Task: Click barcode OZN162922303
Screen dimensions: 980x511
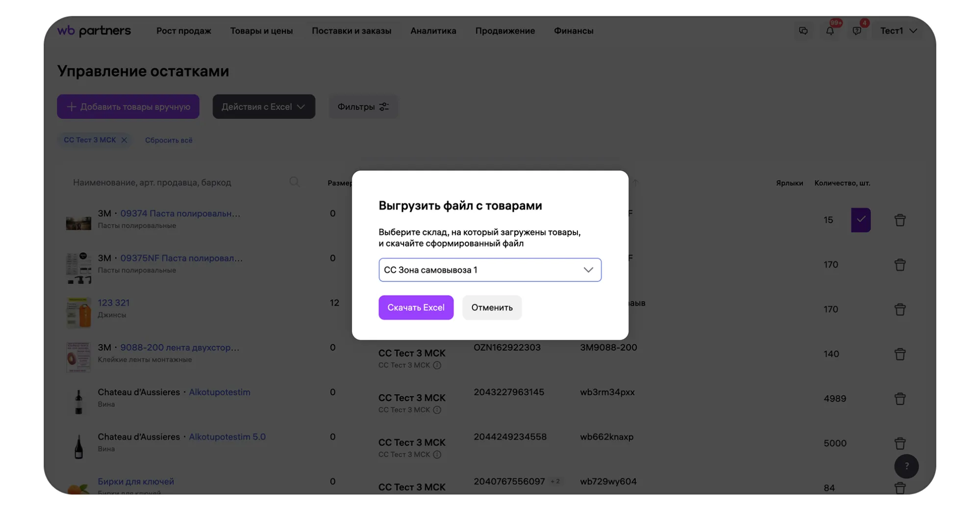Action: (507, 347)
